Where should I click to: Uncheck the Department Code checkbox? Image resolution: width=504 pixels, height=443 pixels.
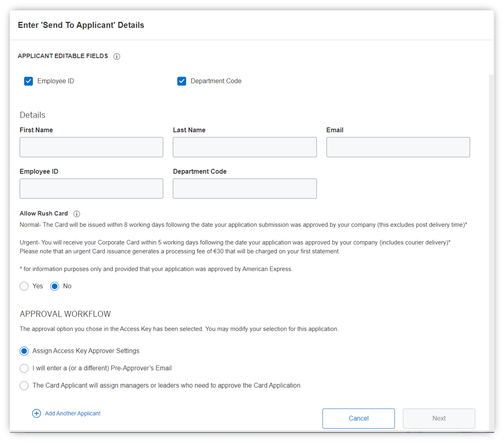182,81
